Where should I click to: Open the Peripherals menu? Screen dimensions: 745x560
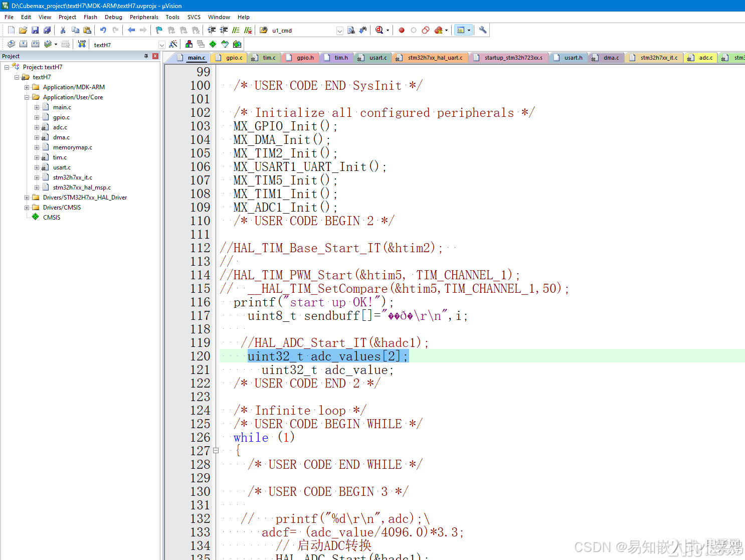click(144, 17)
